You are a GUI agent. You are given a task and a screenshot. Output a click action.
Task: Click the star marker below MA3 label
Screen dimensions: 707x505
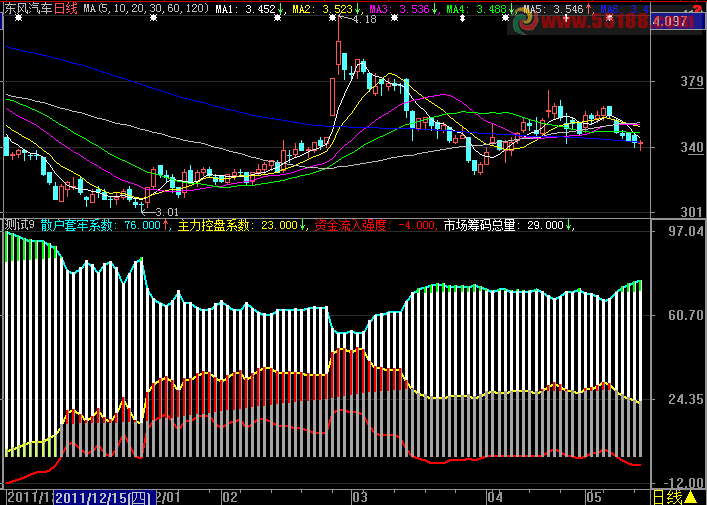click(x=395, y=18)
